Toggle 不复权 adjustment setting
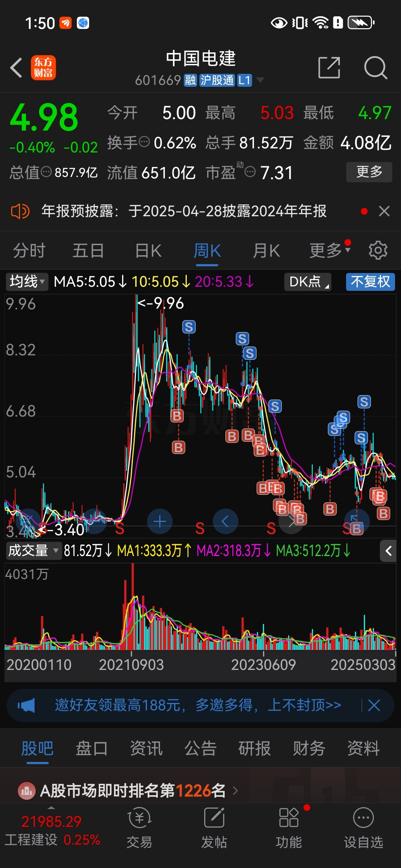401x868 pixels. (x=371, y=282)
